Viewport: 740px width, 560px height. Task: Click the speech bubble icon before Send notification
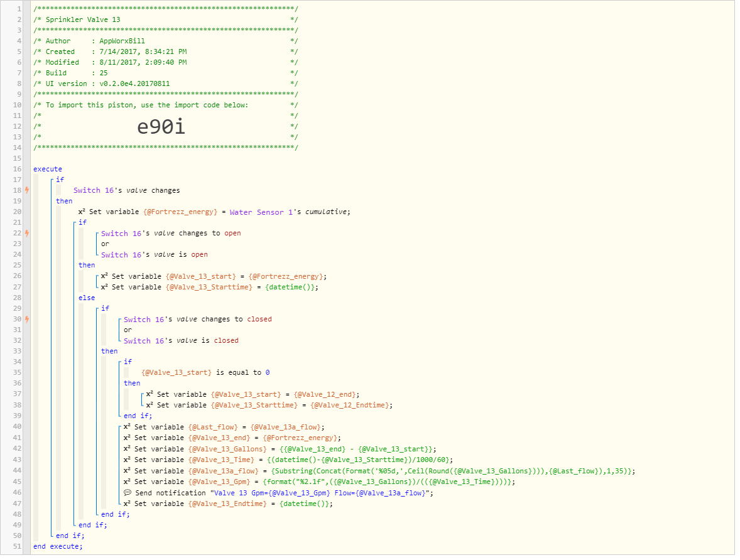[x=128, y=493]
